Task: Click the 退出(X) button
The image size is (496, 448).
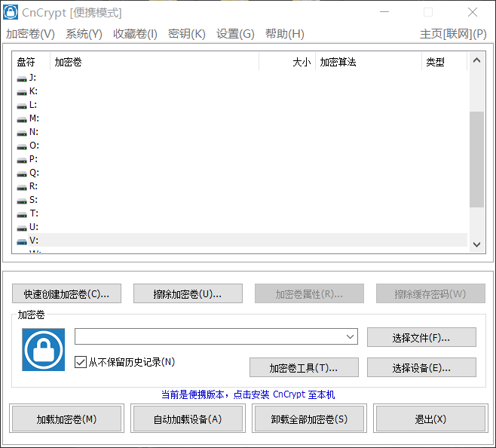Action: point(430,419)
